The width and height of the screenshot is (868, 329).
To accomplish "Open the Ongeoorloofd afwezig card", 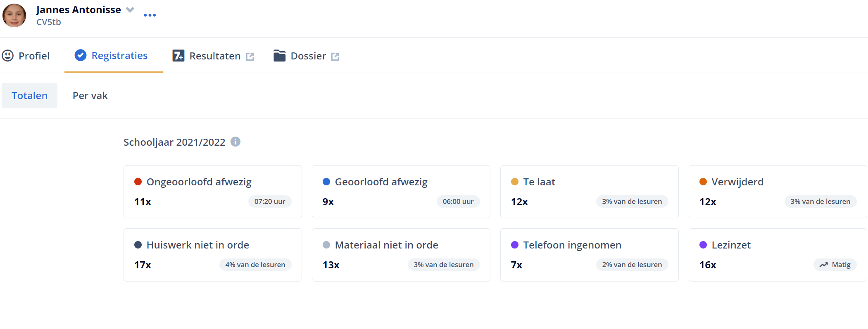I will click(213, 192).
